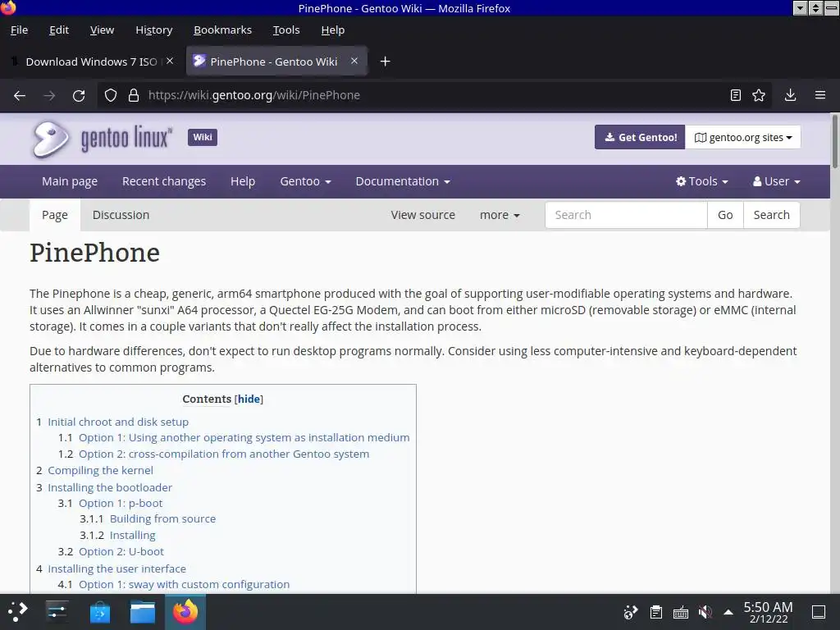Click the show desktop button
Screen dimensions: 840x630
pyautogui.click(x=819, y=612)
